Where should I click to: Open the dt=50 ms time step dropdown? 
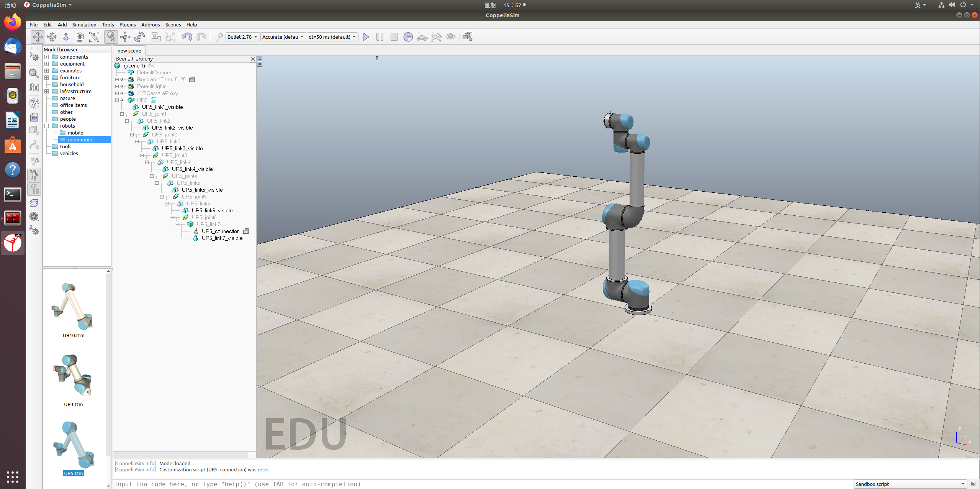[332, 37]
